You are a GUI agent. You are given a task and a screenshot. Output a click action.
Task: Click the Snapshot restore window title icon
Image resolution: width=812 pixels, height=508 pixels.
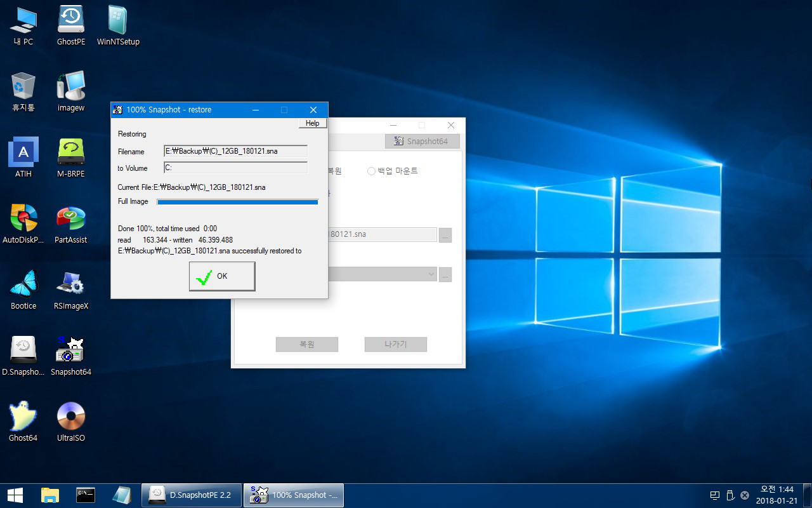118,110
